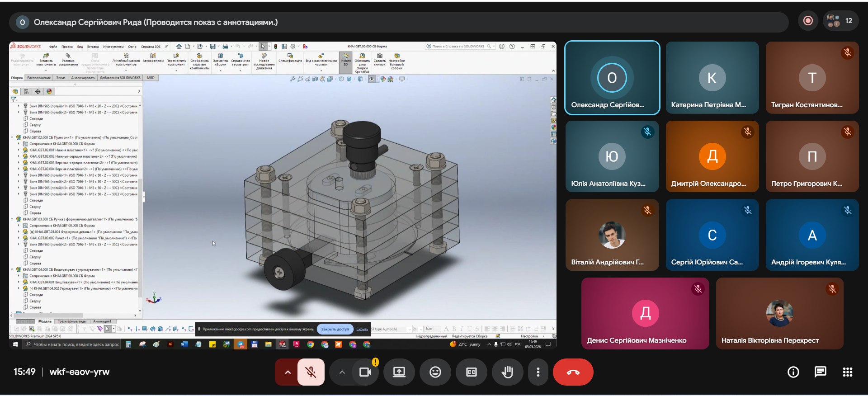Image resolution: width=868 pixels, height=396 pixels.
Task: Open the Файл menu
Action: pos(53,47)
